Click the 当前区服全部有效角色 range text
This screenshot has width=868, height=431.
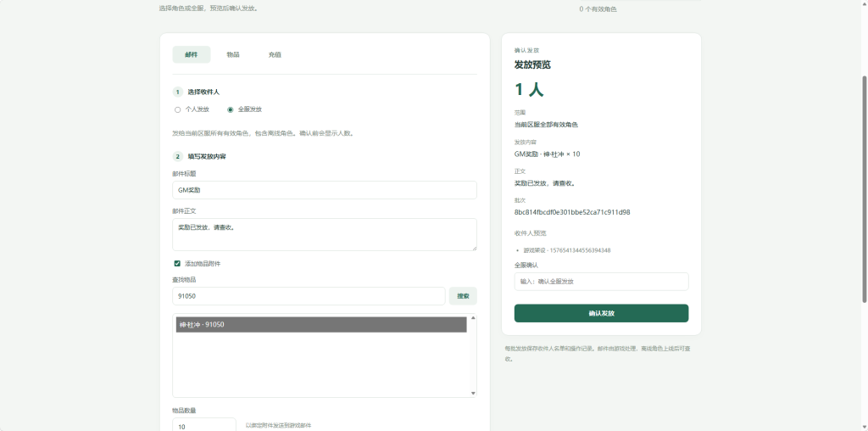click(546, 125)
